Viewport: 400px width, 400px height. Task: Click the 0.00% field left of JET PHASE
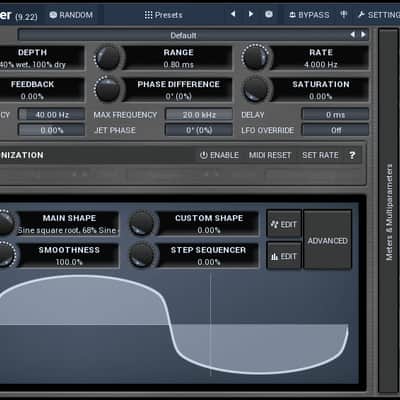51,130
